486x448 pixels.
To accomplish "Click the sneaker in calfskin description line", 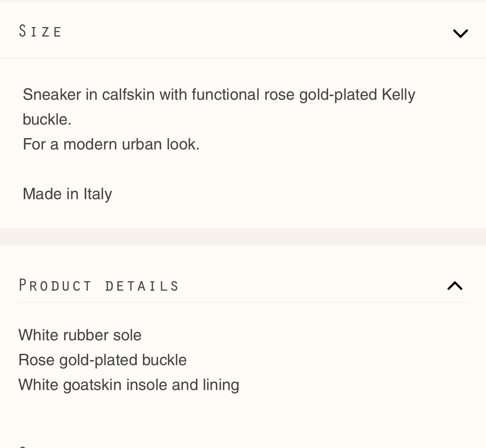I will (219, 95).
